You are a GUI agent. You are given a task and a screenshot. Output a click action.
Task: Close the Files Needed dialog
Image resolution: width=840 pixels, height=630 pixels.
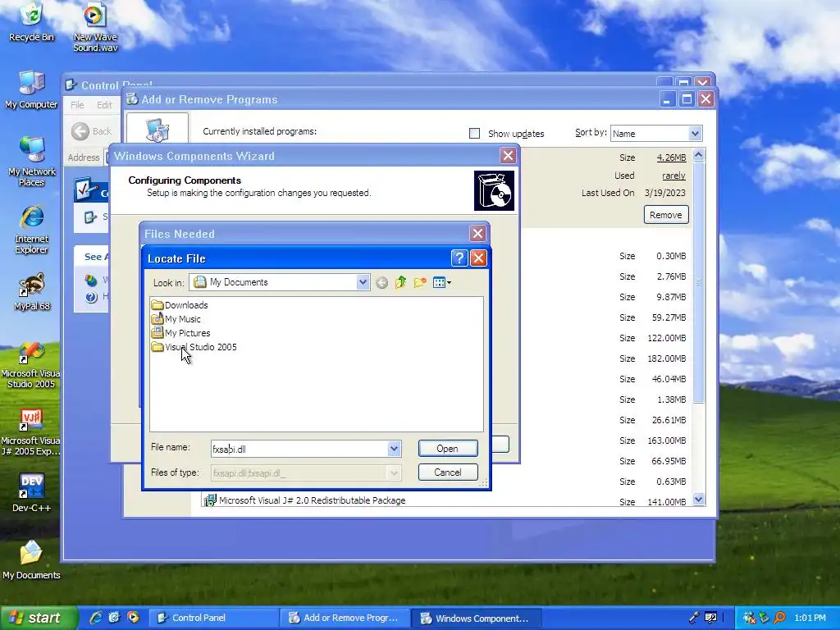point(477,234)
